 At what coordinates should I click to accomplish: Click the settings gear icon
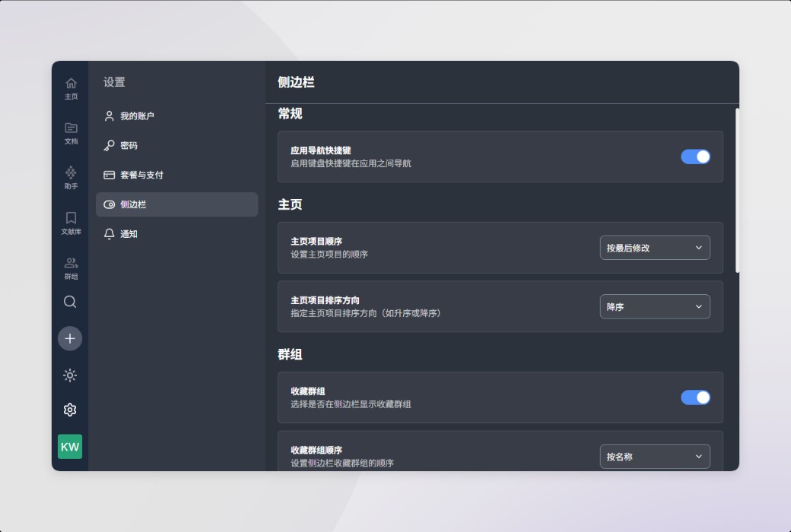[70, 410]
